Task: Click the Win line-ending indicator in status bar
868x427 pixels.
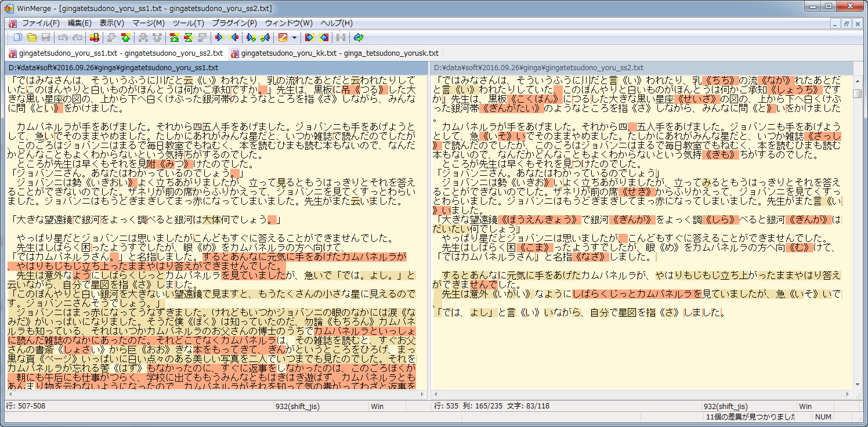Action: 379,406
